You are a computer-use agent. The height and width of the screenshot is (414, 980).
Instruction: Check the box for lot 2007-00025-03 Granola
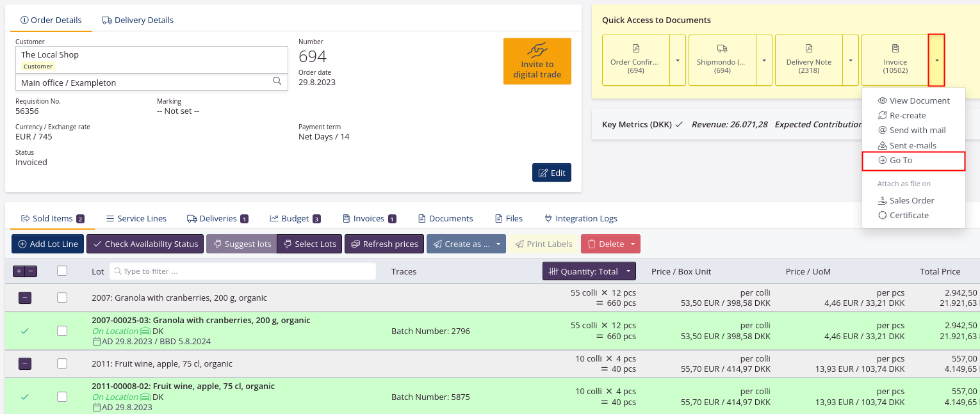(62, 331)
